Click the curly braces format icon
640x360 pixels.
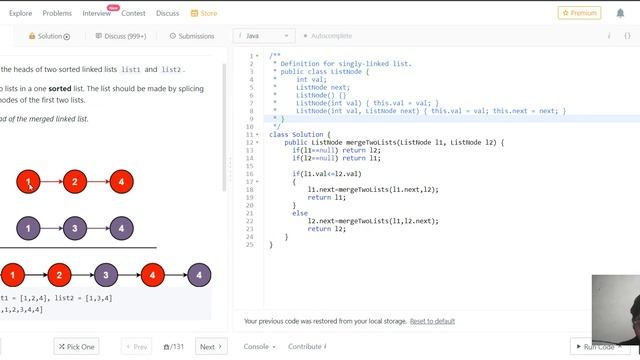pyautogui.click(x=627, y=36)
